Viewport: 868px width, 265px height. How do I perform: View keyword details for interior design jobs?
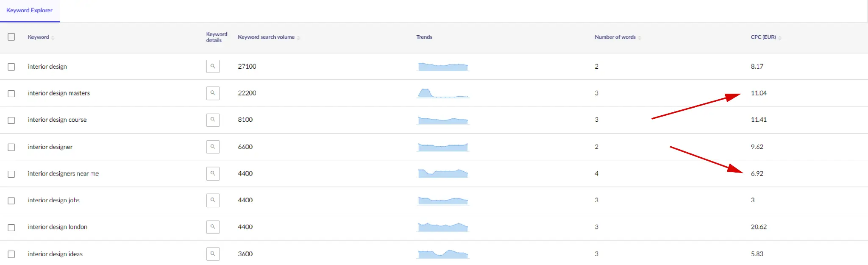[213, 201]
